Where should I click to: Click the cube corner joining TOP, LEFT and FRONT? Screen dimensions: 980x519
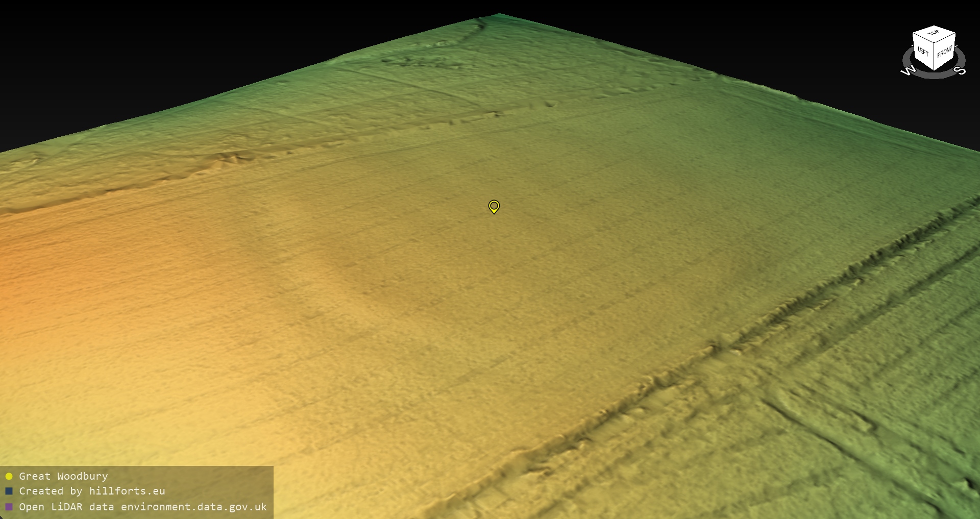coord(935,43)
